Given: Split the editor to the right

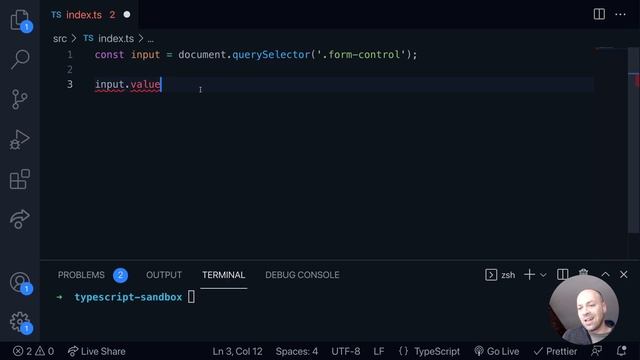Looking at the screenshot, I should [599, 14].
